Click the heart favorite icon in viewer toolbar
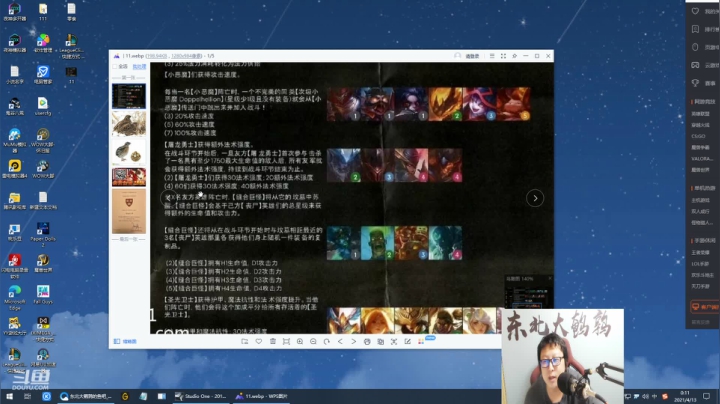 259,341
